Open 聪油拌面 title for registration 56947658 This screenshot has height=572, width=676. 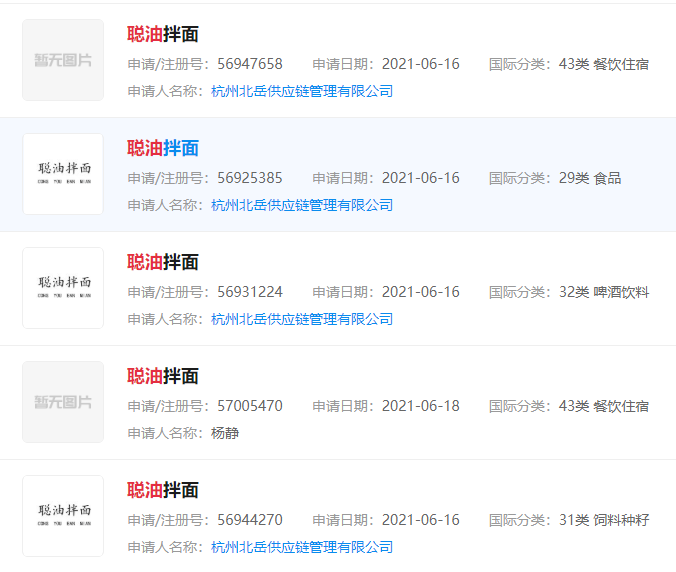[163, 34]
